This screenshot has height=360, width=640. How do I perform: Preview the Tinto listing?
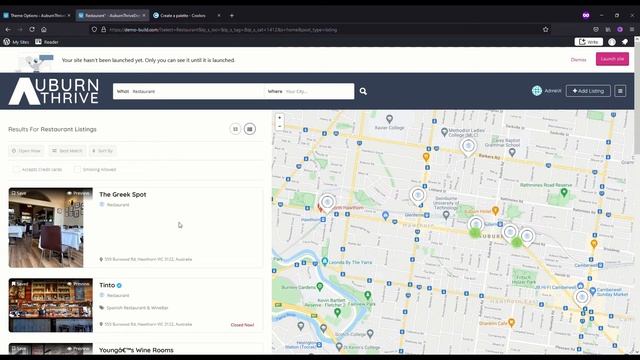pos(78,284)
